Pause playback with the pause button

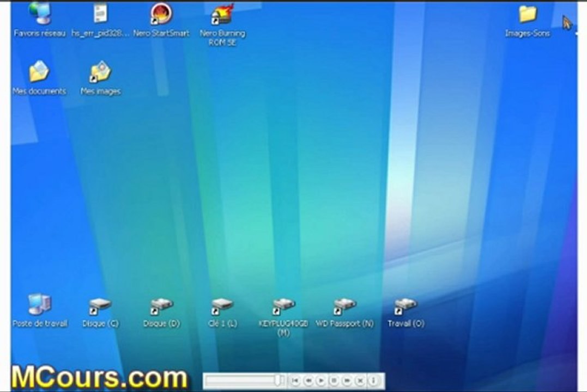tap(334, 381)
